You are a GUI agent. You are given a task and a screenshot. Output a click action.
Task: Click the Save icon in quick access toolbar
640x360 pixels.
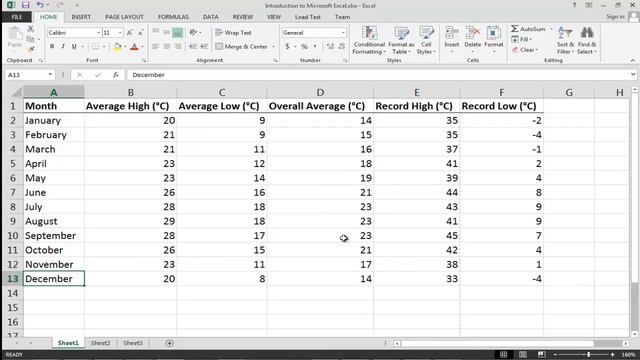click(25, 5)
